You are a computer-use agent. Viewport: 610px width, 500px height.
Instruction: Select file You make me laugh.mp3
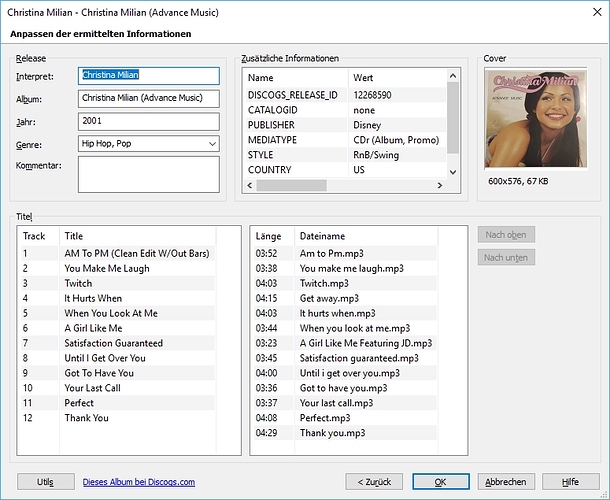point(352,268)
